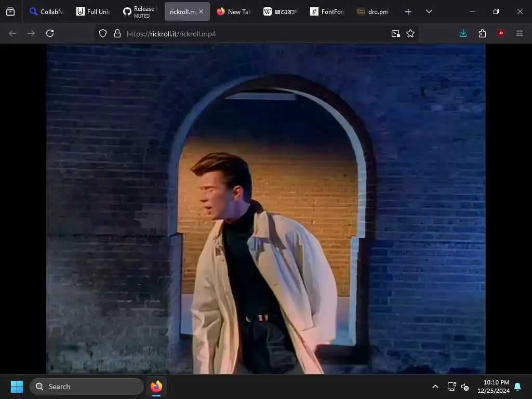This screenshot has height=399, width=532.
Task: Go back one page
Action: [12, 34]
